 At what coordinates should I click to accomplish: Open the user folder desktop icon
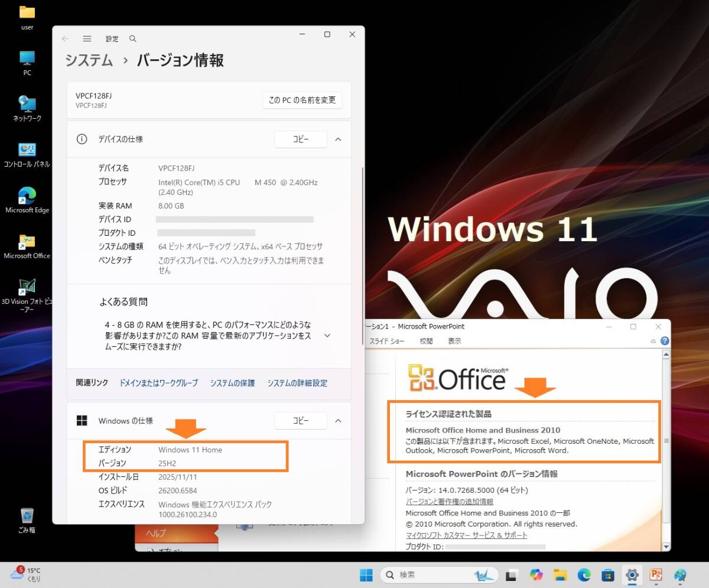27,18
